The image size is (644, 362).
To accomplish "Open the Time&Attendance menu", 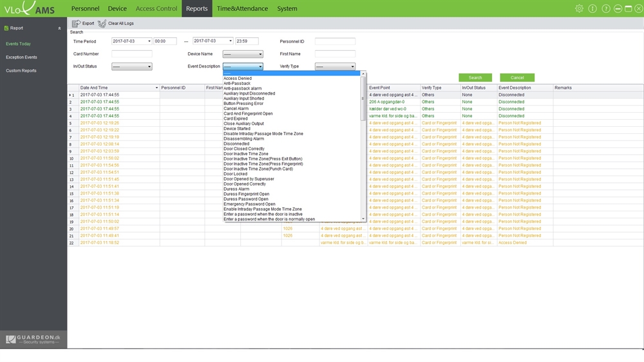I will [242, 8].
